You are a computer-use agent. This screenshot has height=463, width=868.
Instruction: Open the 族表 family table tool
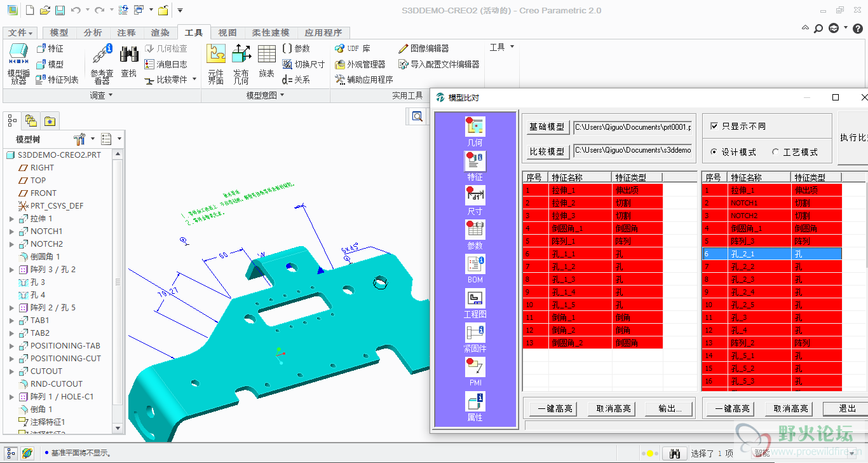[267, 62]
